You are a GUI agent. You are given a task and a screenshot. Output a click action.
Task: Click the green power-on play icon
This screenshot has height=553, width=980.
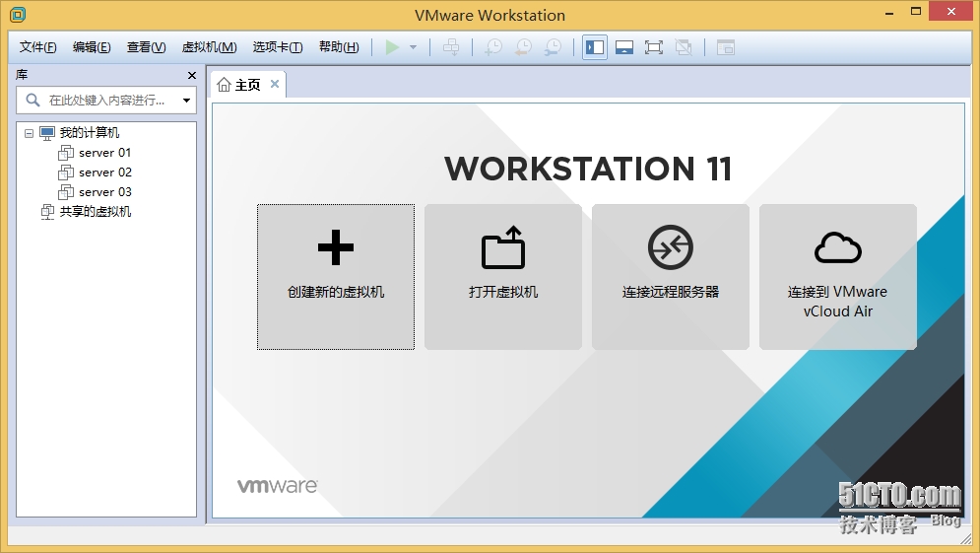(392, 47)
